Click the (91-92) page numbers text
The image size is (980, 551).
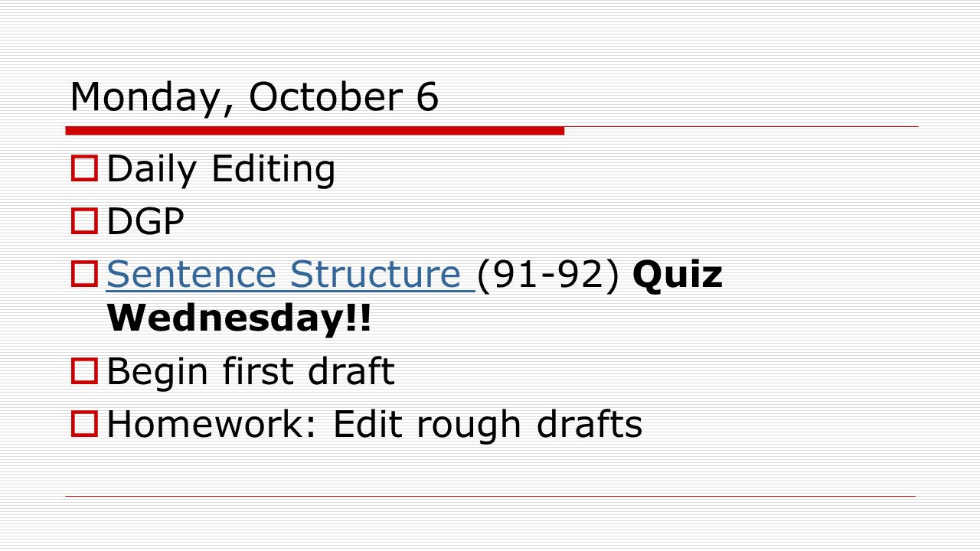coord(548,275)
